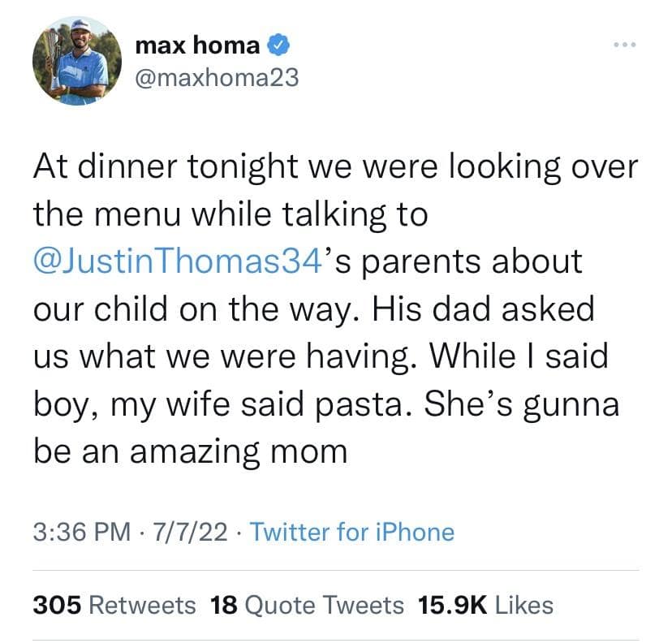
Task: Click the last line 'be an amazing mom'
Action: (190, 451)
